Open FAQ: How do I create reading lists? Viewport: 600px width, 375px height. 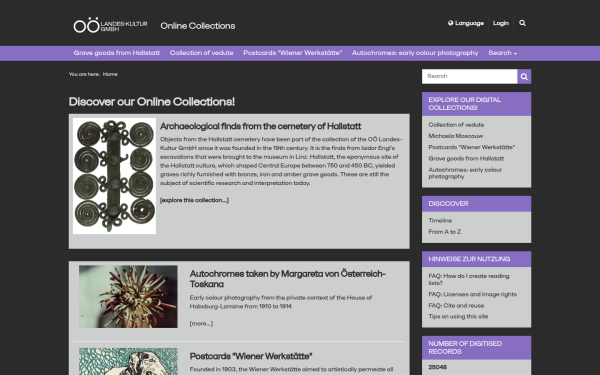click(x=469, y=279)
